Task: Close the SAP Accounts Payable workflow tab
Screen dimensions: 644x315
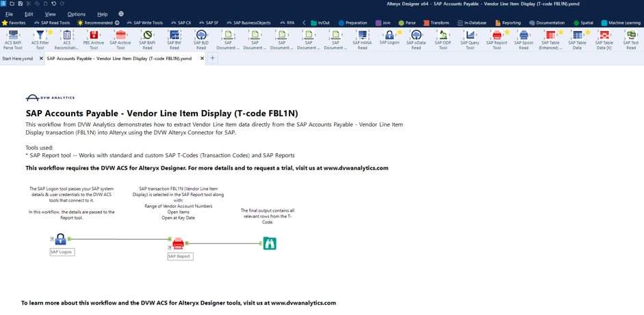Action: click(202, 59)
